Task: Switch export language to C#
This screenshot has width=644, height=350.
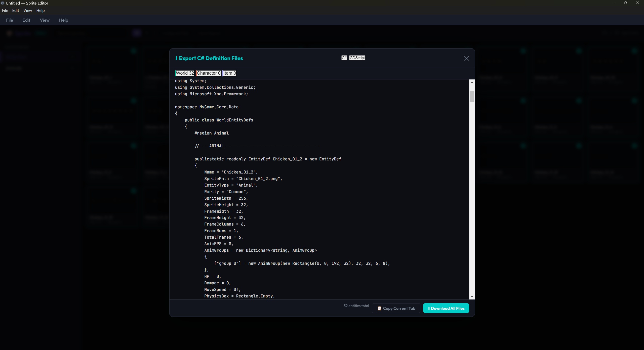Action: coord(344,58)
